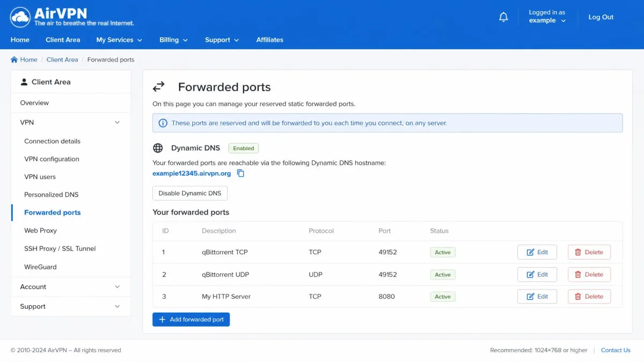This screenshot has height=362, width=644.
Task: Click the forwarded ports arrows icon
Action: point(159,87)
